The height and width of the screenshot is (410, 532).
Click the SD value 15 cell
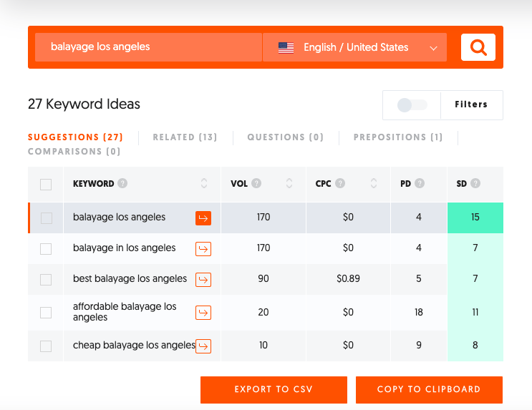pyautogui.click(x=475, y=218)
